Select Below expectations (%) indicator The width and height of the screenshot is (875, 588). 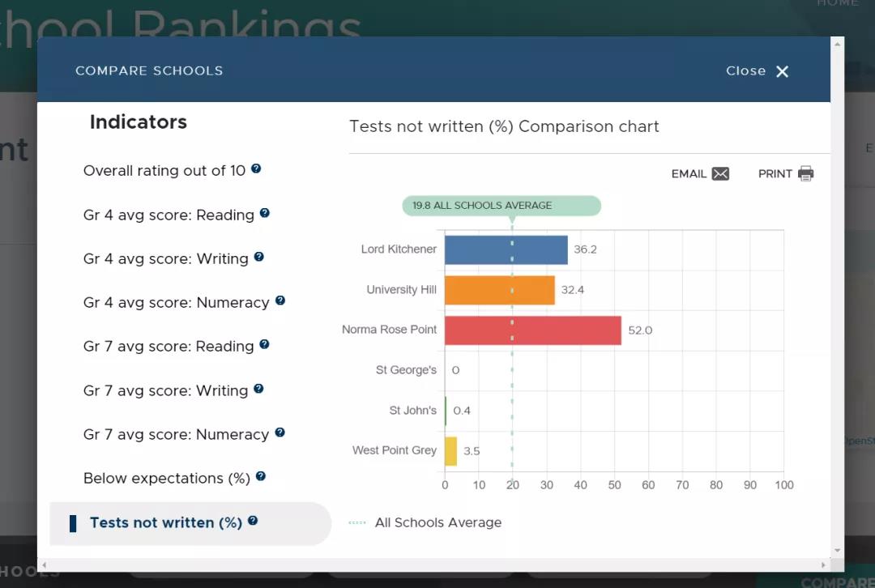click(x=166, y=479)
